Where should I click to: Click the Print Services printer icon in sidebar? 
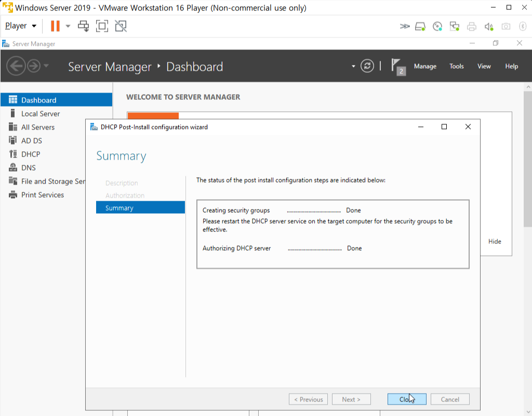[13, 194]
